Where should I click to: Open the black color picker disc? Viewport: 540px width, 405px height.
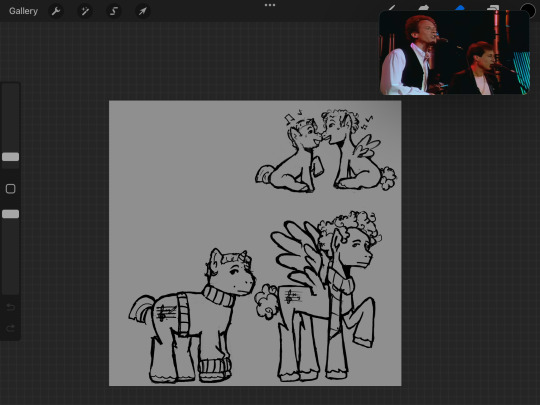(x=528, y=10)
